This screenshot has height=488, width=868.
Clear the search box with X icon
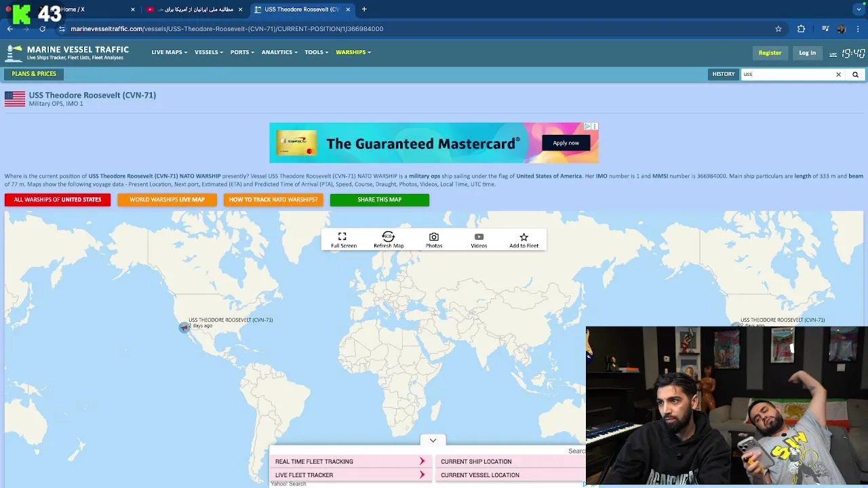click(x=838, y=75)
